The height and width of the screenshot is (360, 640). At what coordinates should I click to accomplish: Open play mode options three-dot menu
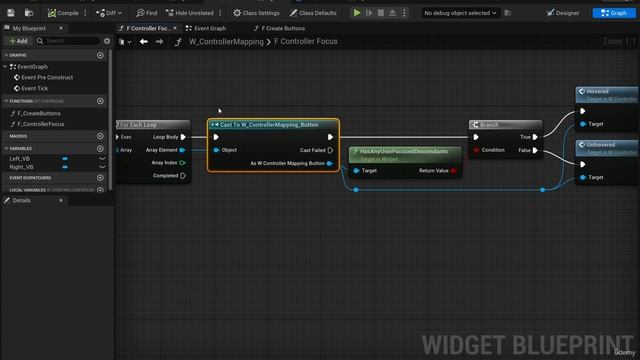(x=404, y=13)
